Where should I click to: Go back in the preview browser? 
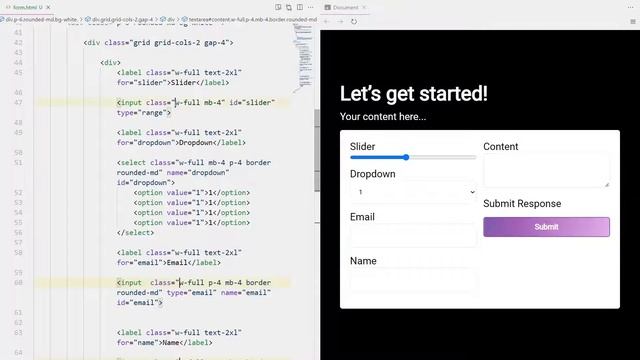click(x=327, y=22)
